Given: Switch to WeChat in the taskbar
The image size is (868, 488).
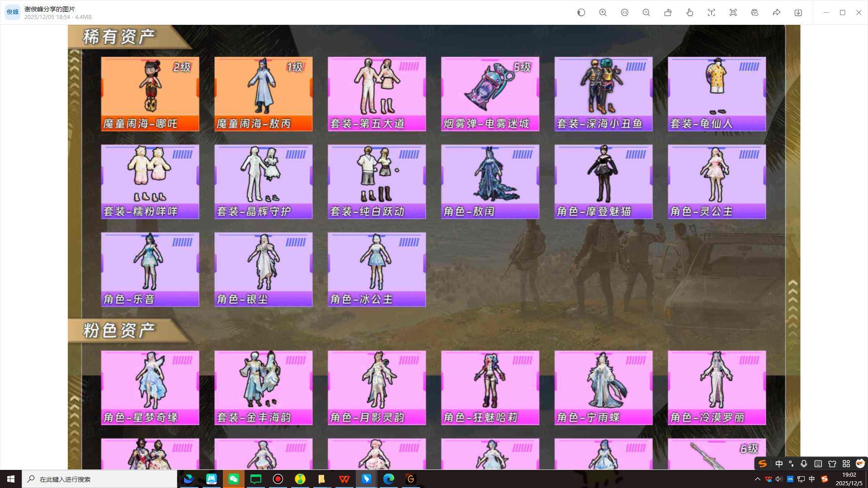Looking at the screenshot, I should point(233,479).
